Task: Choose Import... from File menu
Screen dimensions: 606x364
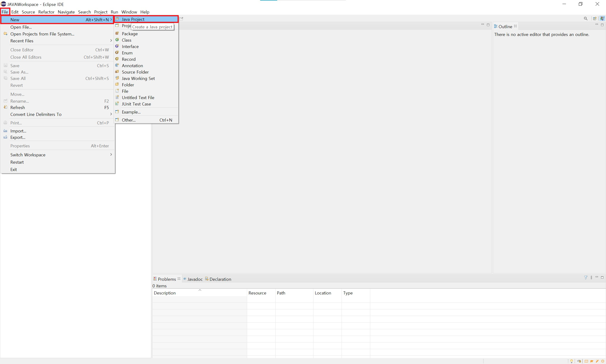Action: pyautogui.click(x=18, y=131)
